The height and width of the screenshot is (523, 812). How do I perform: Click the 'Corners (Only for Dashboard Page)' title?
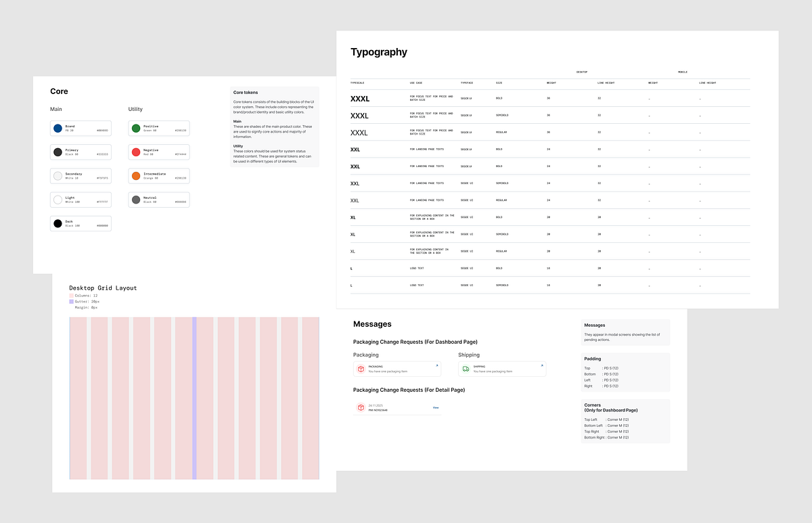click(x=611, y=407)
